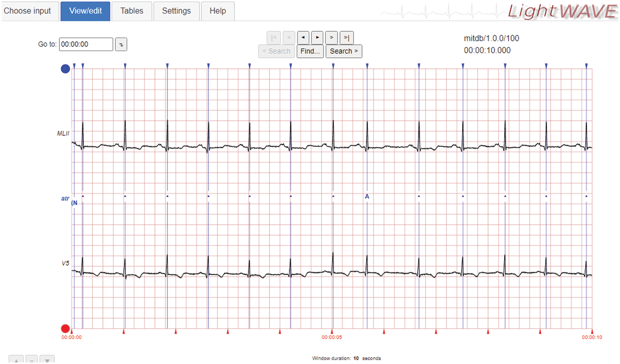Click the go arrow beside the time field
The width and height of the screenshot is (620, 364).
tap(121, 45)
